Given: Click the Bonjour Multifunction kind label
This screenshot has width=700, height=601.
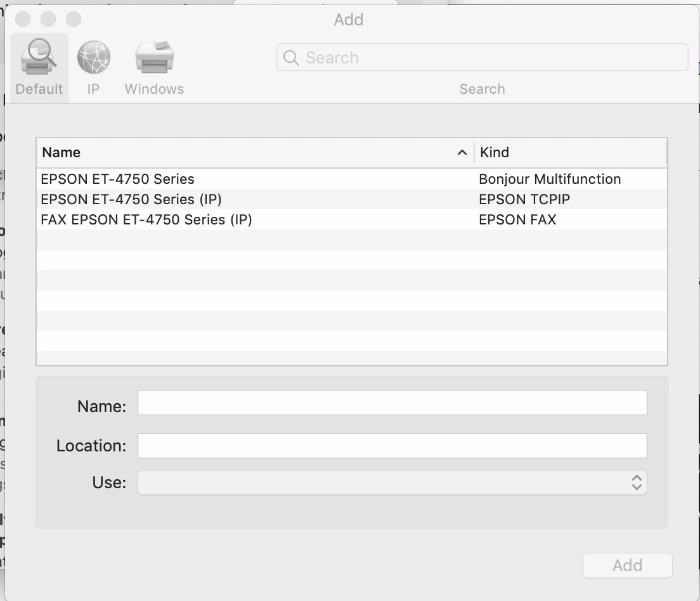Looking at the screenshot, I should [550, 179].
